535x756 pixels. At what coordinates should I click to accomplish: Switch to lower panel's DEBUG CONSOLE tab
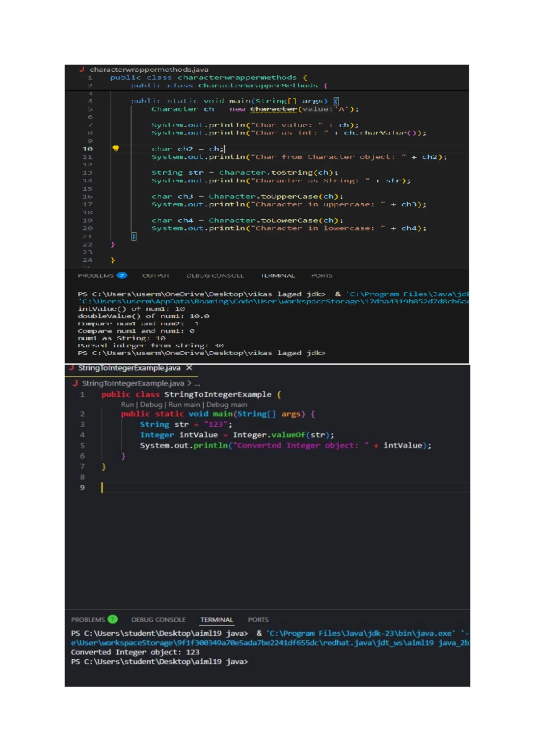click(x=158, y=620)
